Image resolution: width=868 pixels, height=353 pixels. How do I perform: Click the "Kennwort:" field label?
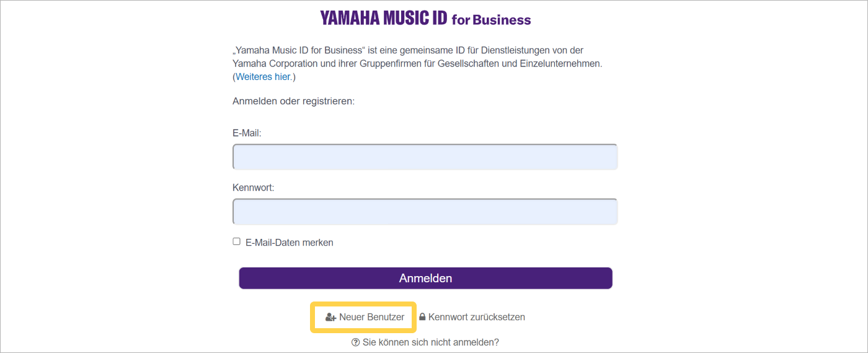(x=253, y=187)
